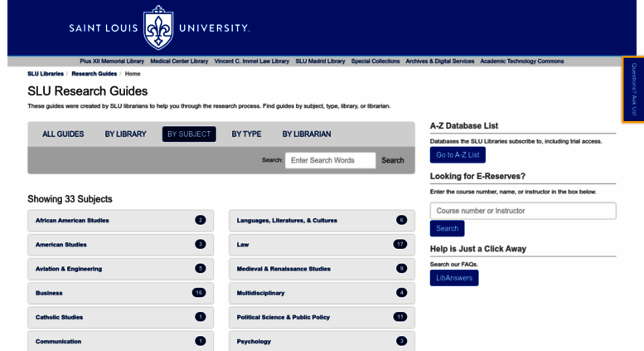Switch to the All Guides tab
The width and height of the screenshot is (644, 351).
tap(63, 134)
